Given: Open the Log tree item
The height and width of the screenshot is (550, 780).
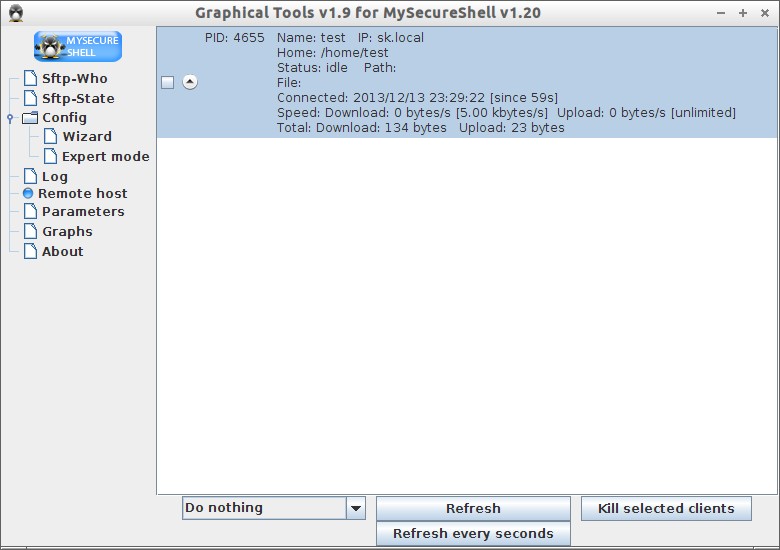Looking at the screenshot, I should (x=55, y=177).
